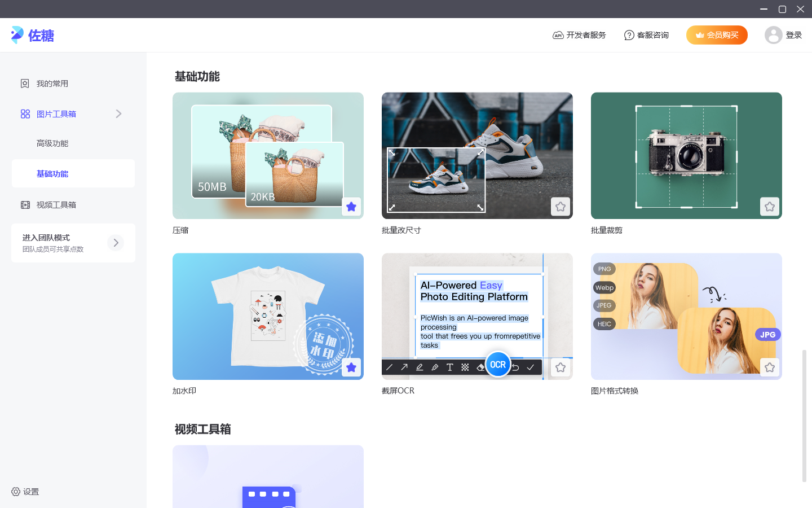Click the user avatar icon

(x=773, y=35)
